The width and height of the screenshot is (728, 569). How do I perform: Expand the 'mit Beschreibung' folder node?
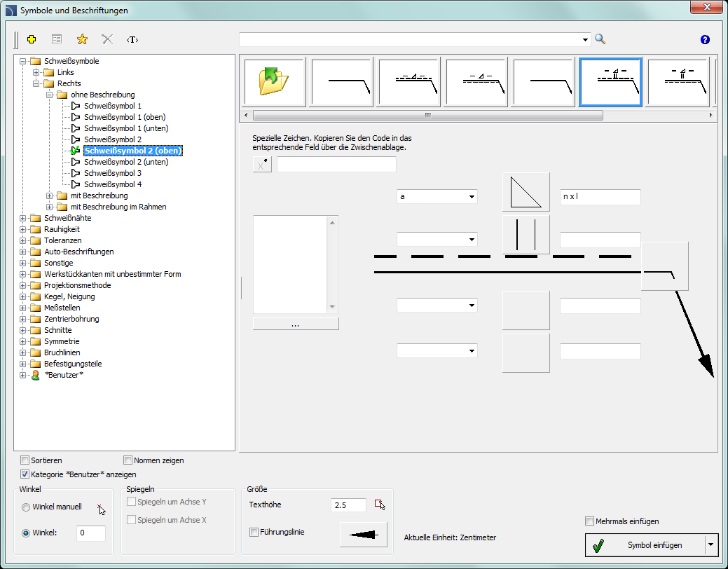coord(50,196)
